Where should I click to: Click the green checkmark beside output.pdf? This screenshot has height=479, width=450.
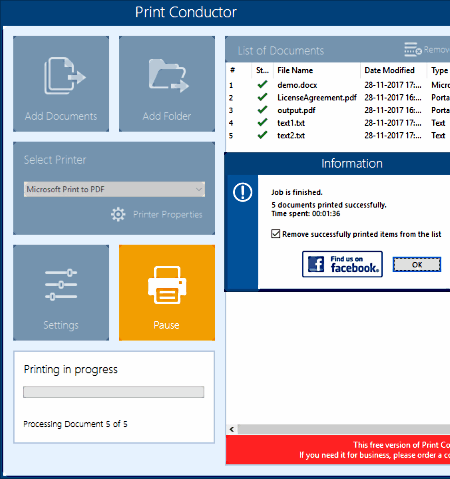pos(262,110)
